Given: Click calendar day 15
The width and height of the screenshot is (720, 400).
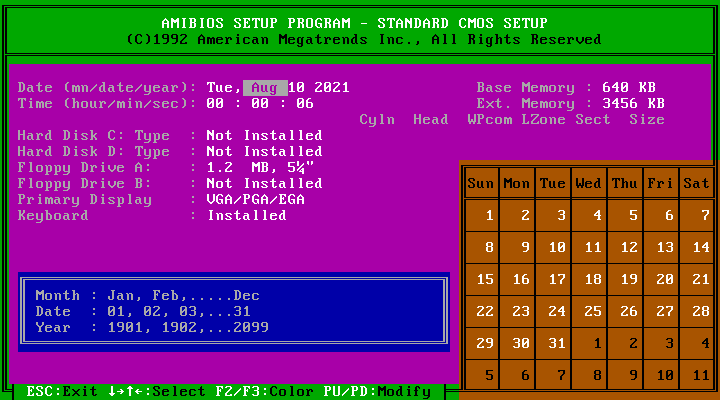Looking at the screenshot, I should click(485, 279).
